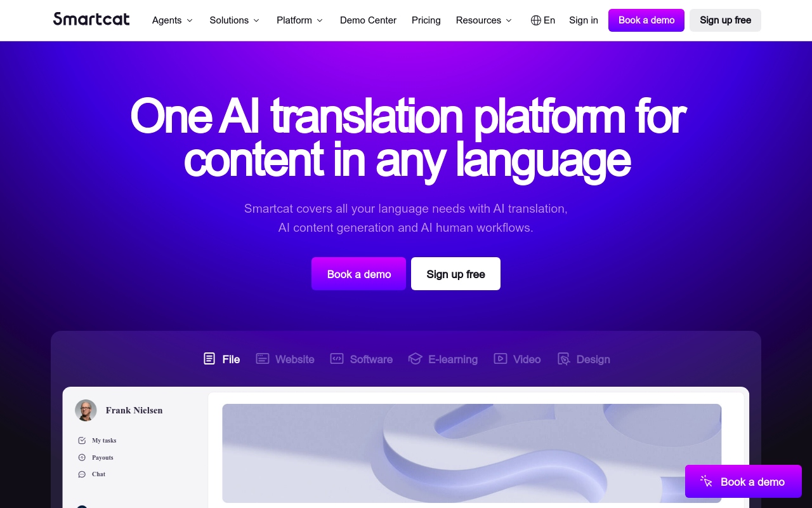The image size is (812, 508).
Task: Click the Video play icon
Action: (x=501, y=359)
